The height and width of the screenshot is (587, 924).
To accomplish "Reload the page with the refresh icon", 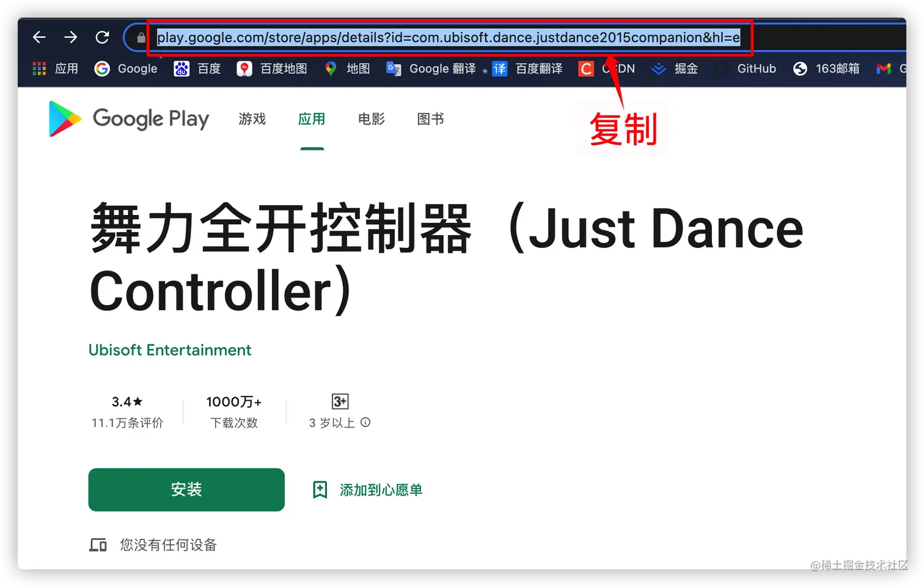I will [102, 37].
